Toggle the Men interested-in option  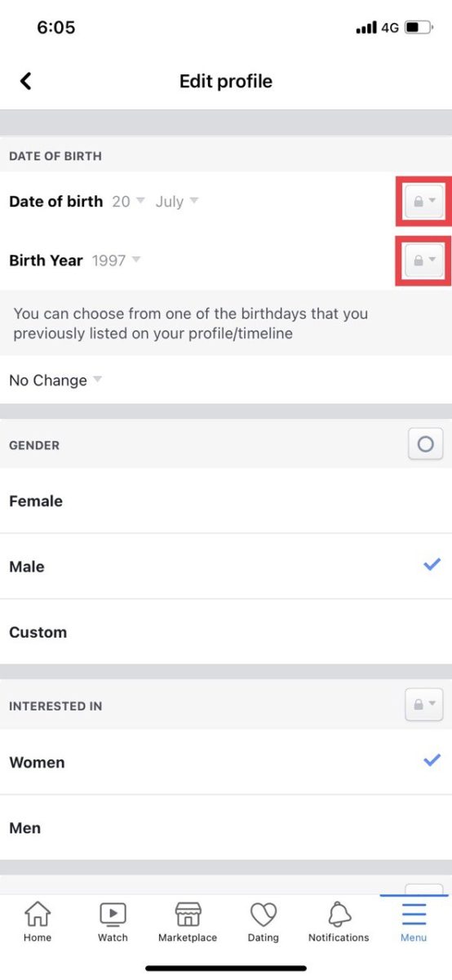(x=226, y=827)
